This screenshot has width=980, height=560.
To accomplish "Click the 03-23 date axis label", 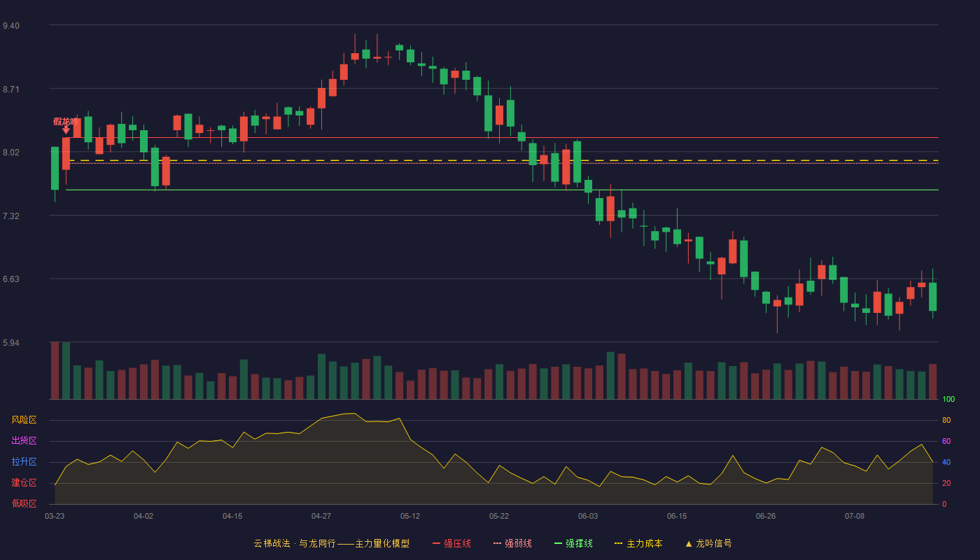I will click(55, 516).
